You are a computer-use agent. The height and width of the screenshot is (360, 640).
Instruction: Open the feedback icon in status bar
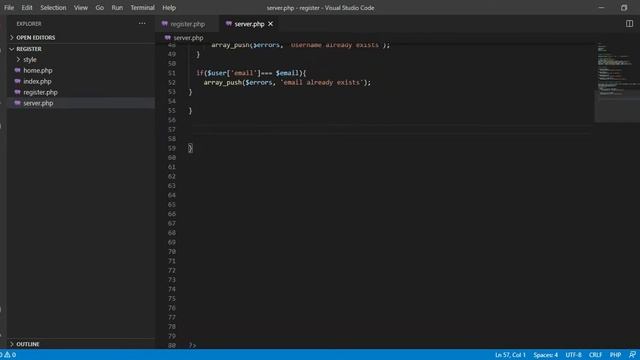click(632, 355)
